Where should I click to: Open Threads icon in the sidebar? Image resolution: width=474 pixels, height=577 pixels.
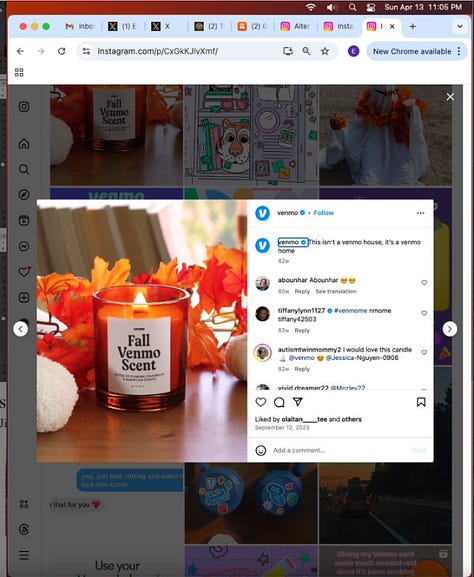24,529
